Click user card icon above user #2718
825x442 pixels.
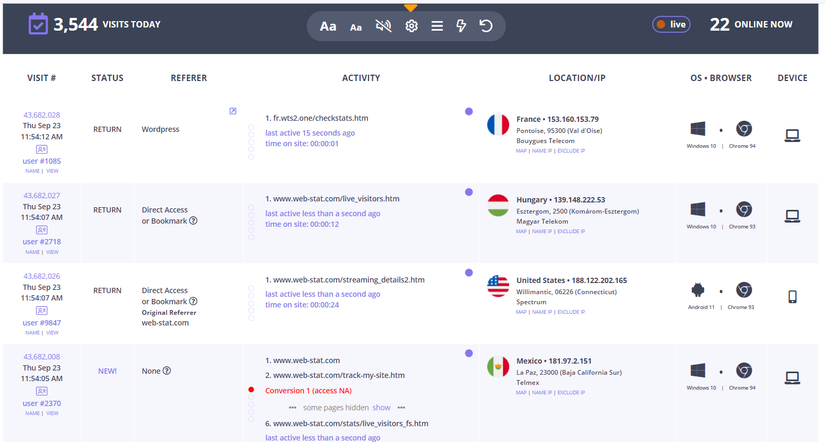pos(42,230)
